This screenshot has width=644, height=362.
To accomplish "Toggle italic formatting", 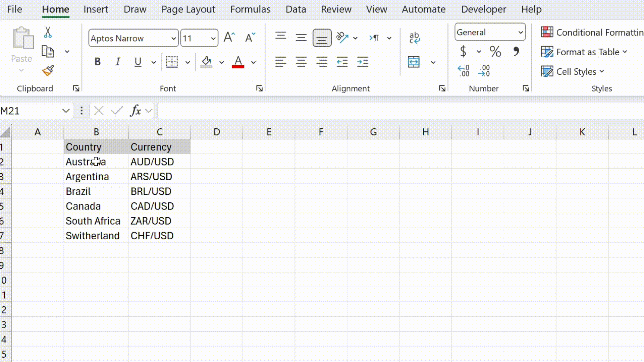I will (117, 62).
